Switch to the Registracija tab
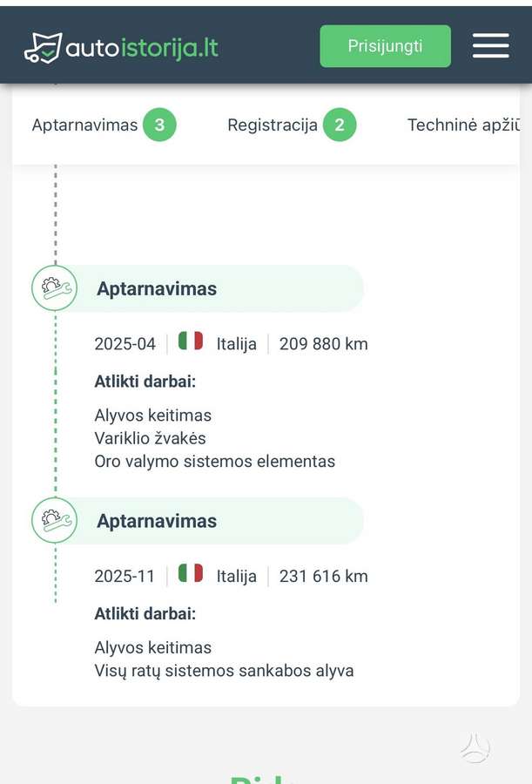Viewport: 532px width, 784px height. [x=292, y=125]
